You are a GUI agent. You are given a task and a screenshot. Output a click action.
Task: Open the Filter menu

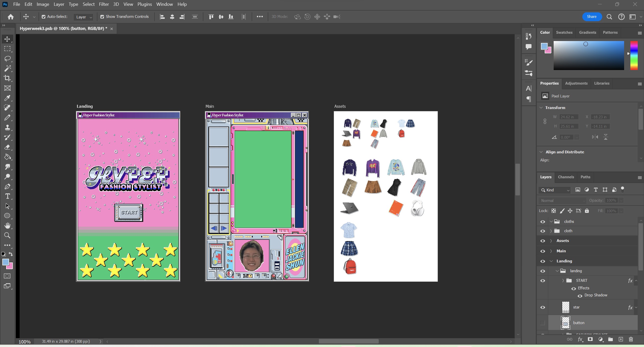[x=104, y=4]
